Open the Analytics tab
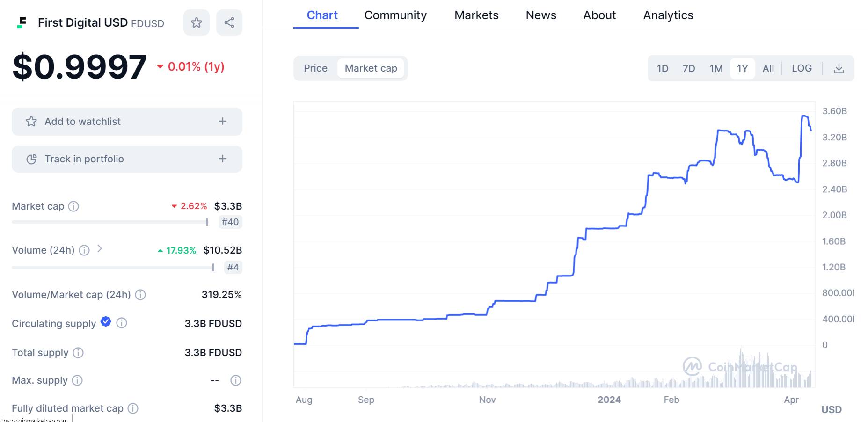Screen dimensions: 868x422 pos(668,15)
